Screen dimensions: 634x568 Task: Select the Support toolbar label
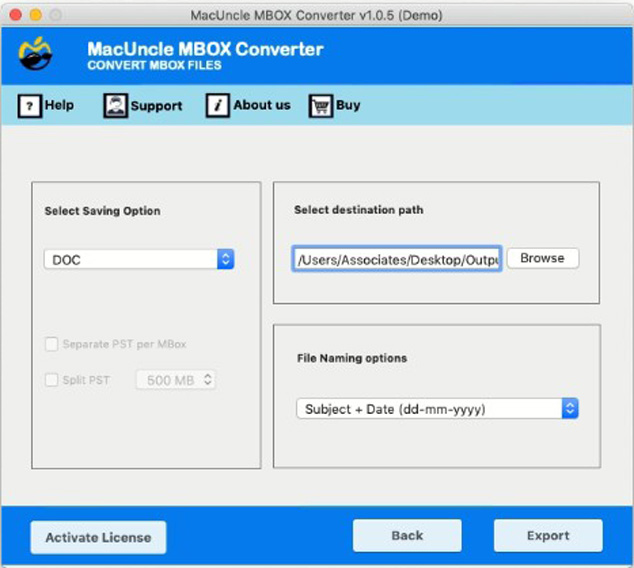point(156,106)
